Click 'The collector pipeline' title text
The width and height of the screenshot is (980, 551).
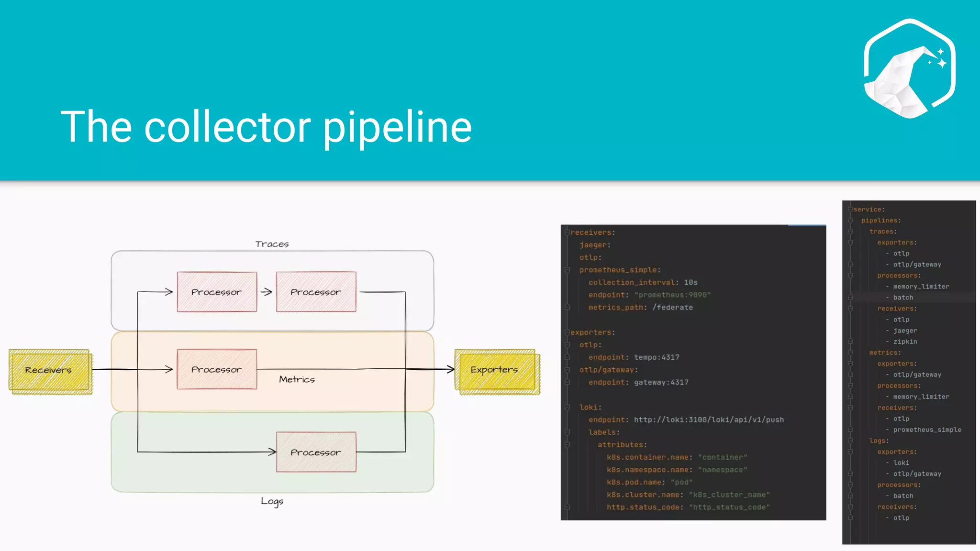click(x=266, y=127)
